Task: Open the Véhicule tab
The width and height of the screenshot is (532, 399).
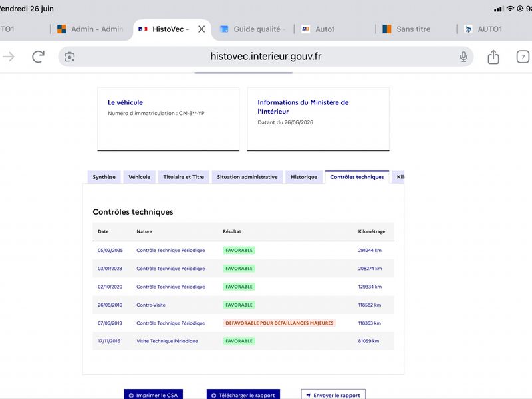Action: tap(139, 177)
